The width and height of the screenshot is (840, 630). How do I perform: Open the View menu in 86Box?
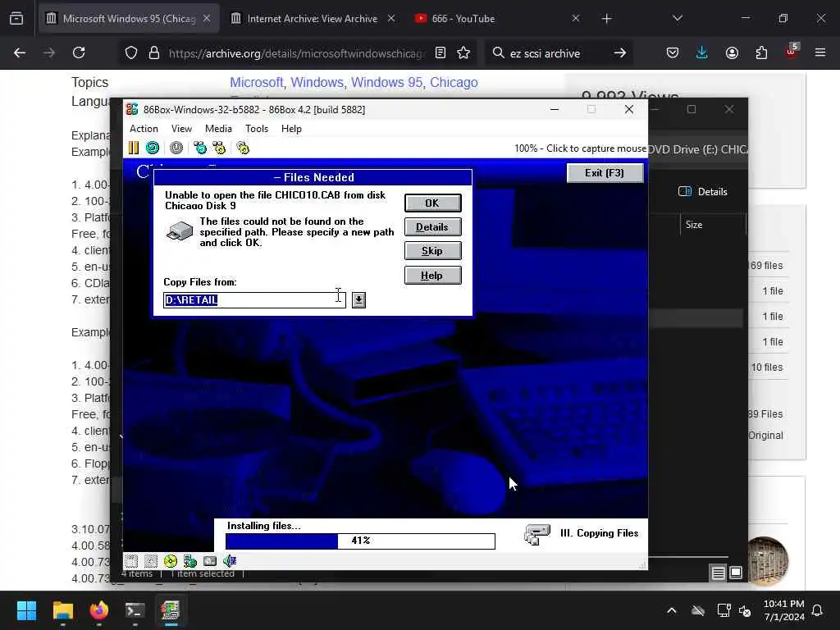181,129
